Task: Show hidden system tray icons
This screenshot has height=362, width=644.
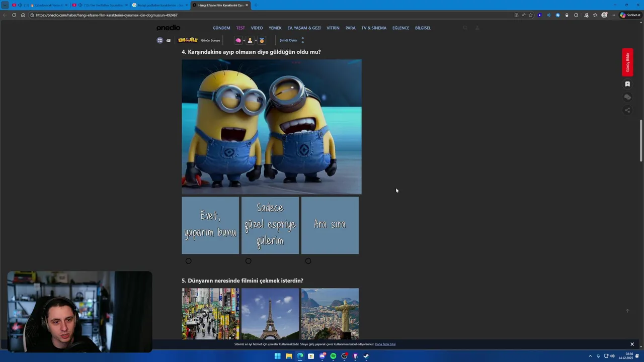Action: (590, 356)
